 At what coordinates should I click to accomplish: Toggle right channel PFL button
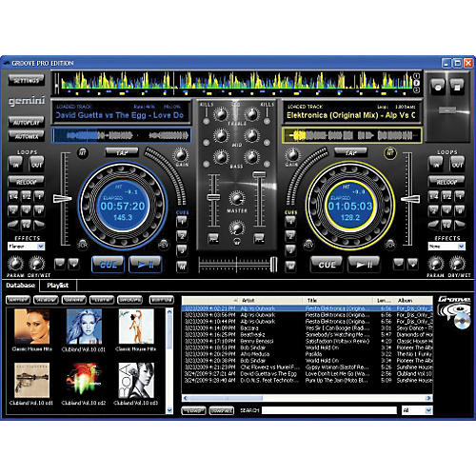(260, 238)
